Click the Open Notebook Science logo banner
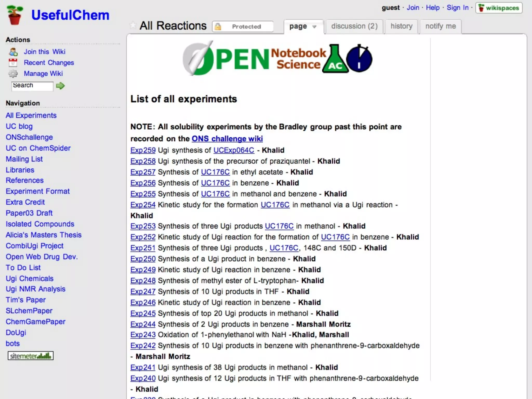The width and height of the screenshot is (532, 399). [277, 59]
